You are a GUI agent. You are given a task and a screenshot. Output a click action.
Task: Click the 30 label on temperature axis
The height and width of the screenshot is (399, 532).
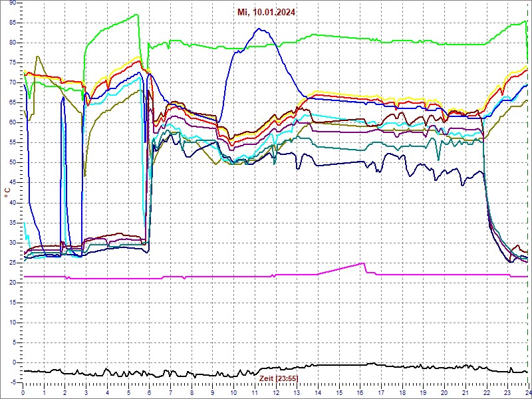[13, 243]
